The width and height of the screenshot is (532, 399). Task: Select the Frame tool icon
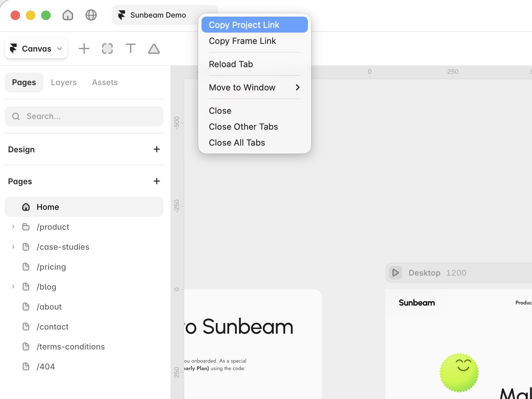(x=107, y=49)
